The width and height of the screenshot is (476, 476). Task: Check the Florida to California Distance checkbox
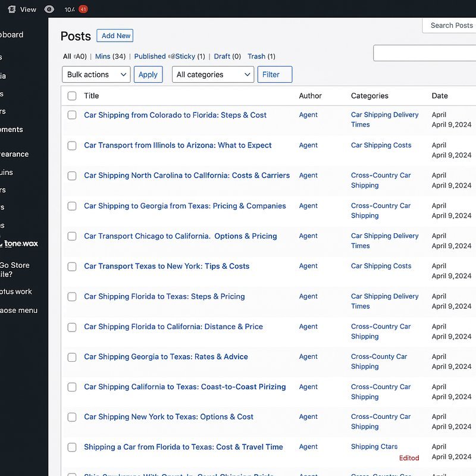(72, 327)
